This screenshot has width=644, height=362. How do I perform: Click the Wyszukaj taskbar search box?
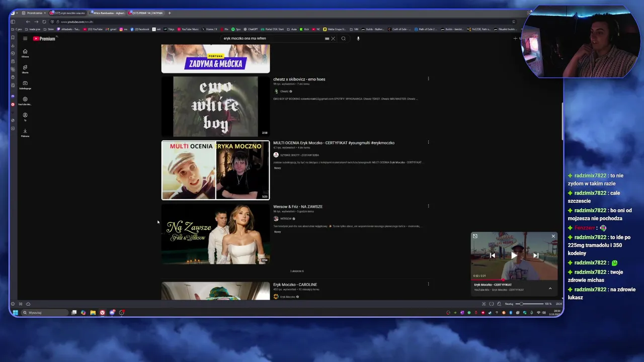coord(44,313)
